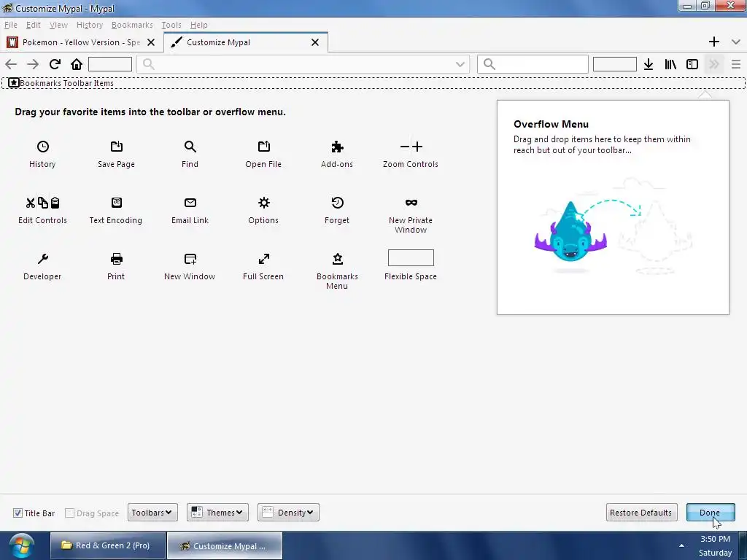Image resolution: width=747 pixels, height=560 pixels.
Task: Click the flexible space left of URL bar
Action: tap(110, 64)
